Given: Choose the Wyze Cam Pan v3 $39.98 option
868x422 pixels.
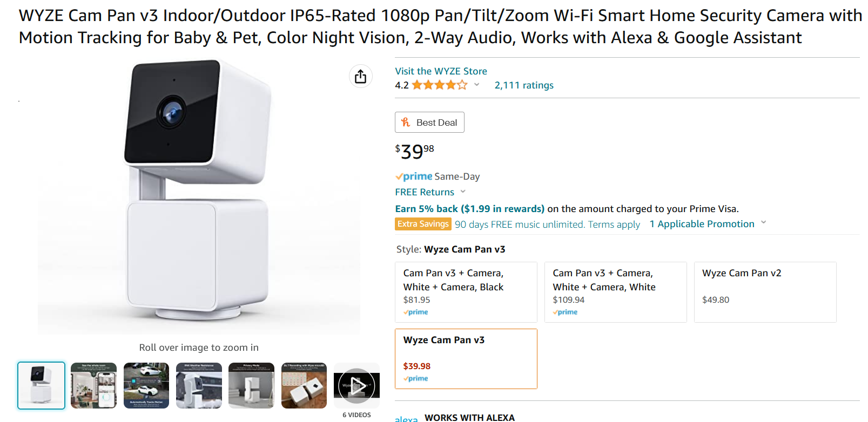Looking at the screenshot, I should 466,359.
